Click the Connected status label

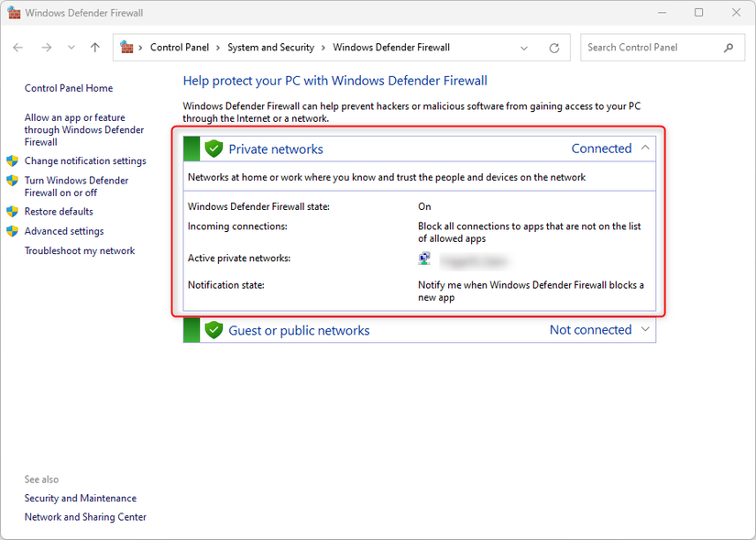pos(601,149)
